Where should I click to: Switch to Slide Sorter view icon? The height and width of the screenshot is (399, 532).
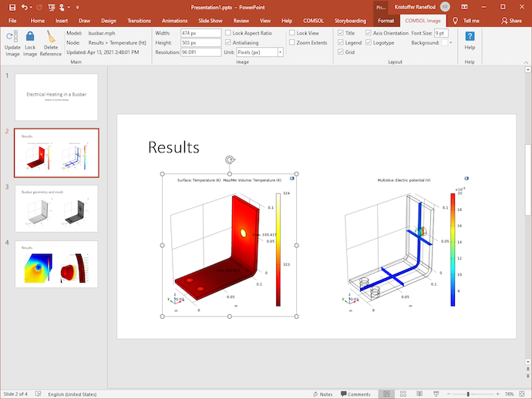(403, 394)
